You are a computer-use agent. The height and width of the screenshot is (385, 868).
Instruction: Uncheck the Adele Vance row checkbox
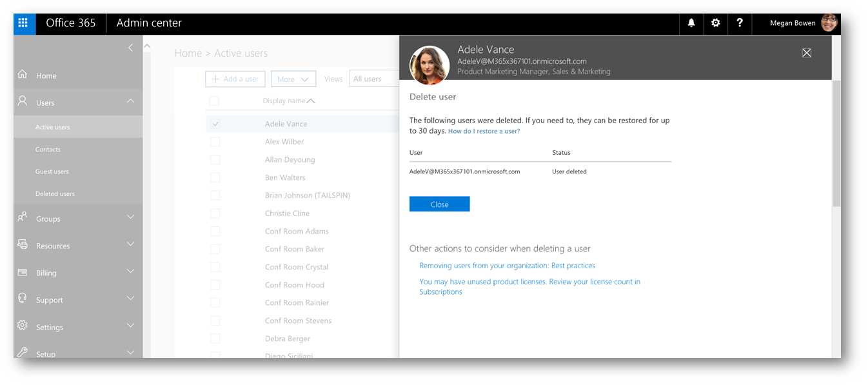(215, 124)
